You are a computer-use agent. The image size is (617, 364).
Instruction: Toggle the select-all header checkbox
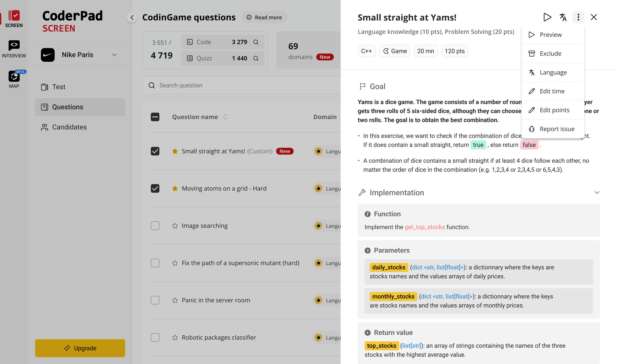(x=155, y=117)
